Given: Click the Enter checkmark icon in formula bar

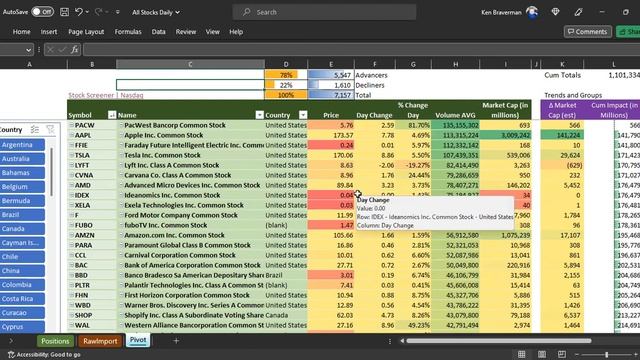Looking at the screenshot, I should click(62, 50).
